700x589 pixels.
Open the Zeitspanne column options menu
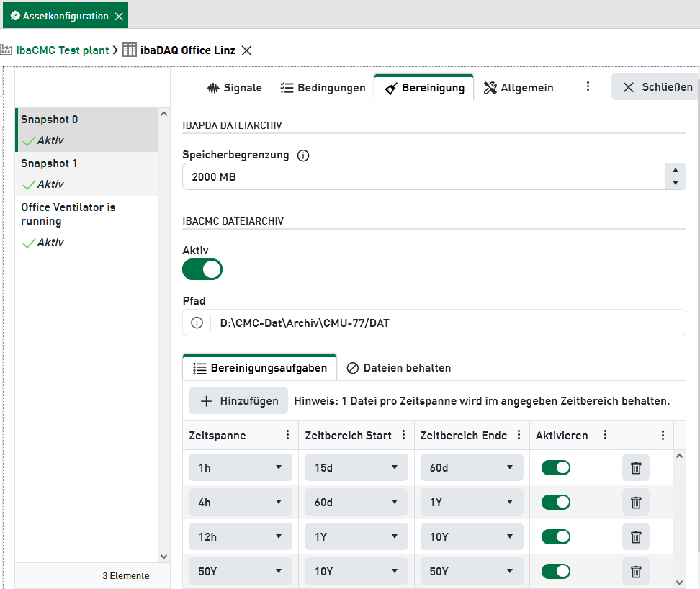coord(287,435)
